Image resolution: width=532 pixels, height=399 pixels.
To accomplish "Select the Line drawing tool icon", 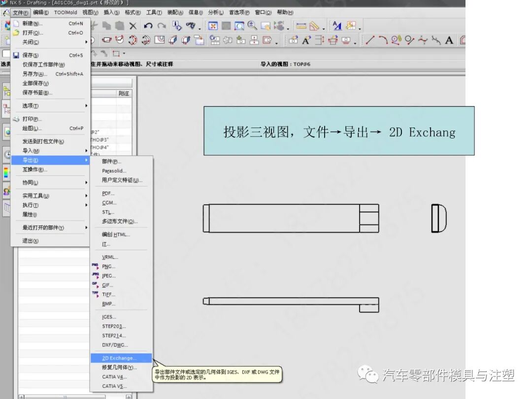I will [x=370, y=39].
